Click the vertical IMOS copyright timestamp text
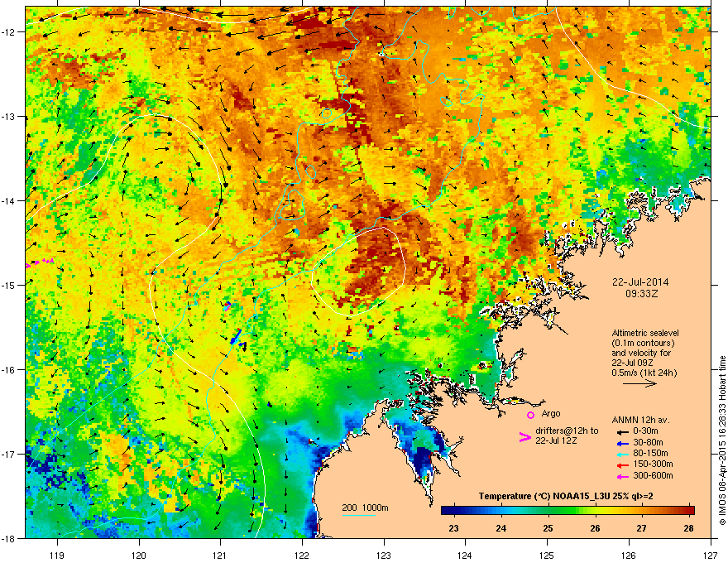 722,440
